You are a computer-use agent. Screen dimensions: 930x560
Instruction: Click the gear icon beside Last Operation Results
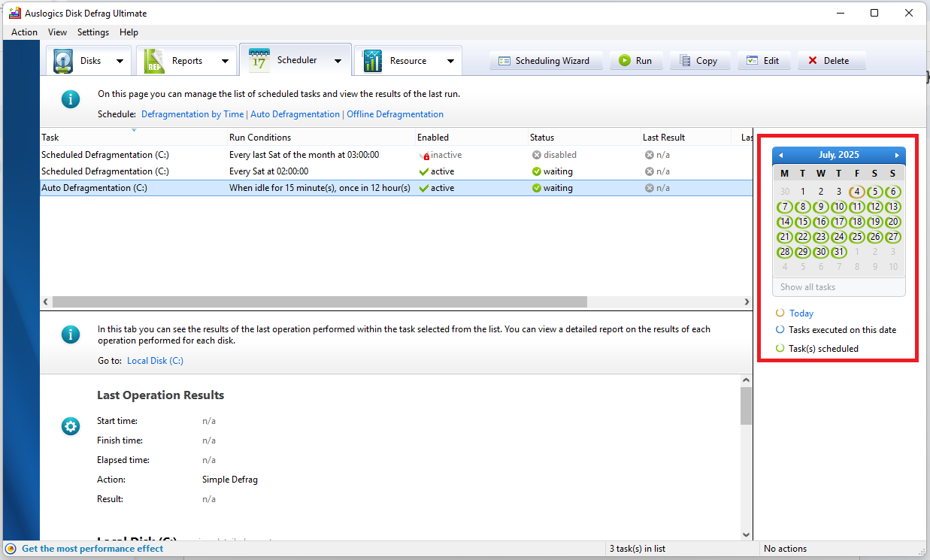pyautogui.click(x=71, y=427)
